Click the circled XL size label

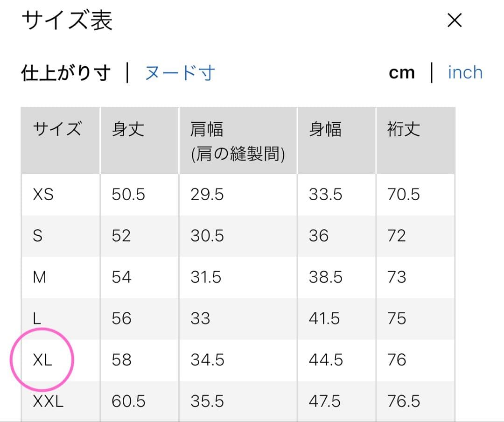click(x=42, y=360)
